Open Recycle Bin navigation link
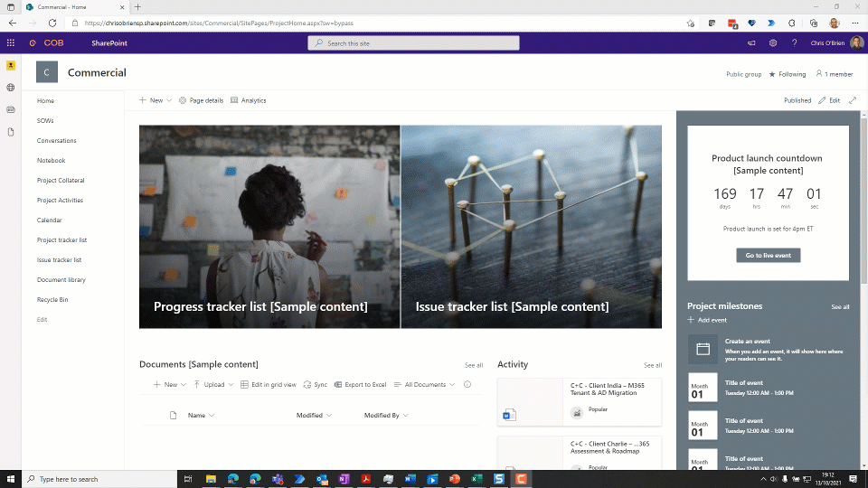This screenshot has height=488, width=868. pyautogui.click(x=52, y=300)
